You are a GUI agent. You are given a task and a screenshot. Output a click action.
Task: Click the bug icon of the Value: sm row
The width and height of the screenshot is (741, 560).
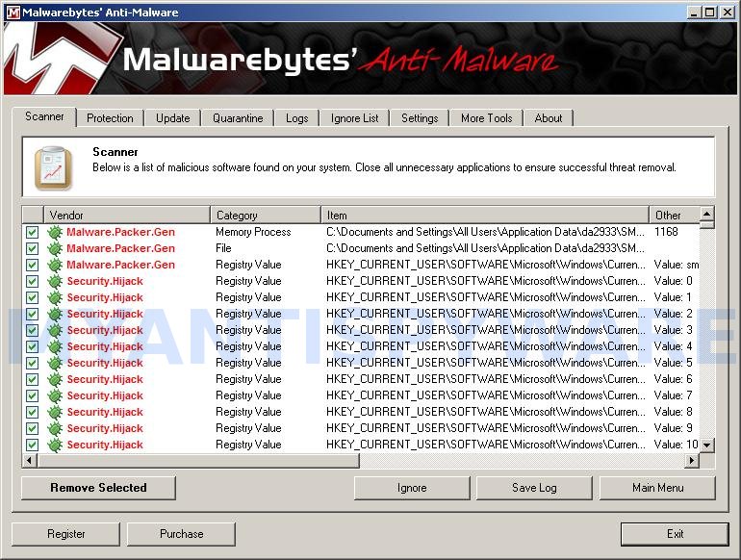pyautogui.click(x=55, y=265)
